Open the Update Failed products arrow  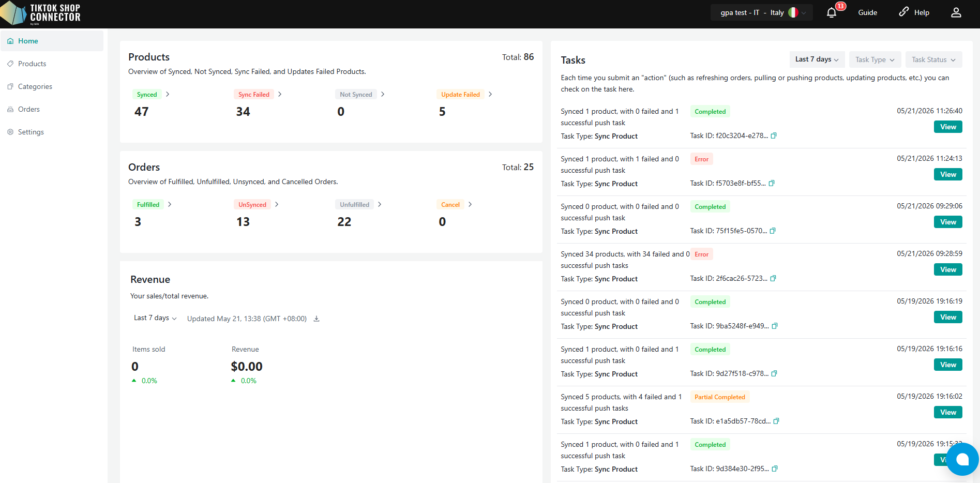pyautogui.click(x=490, y=94)
